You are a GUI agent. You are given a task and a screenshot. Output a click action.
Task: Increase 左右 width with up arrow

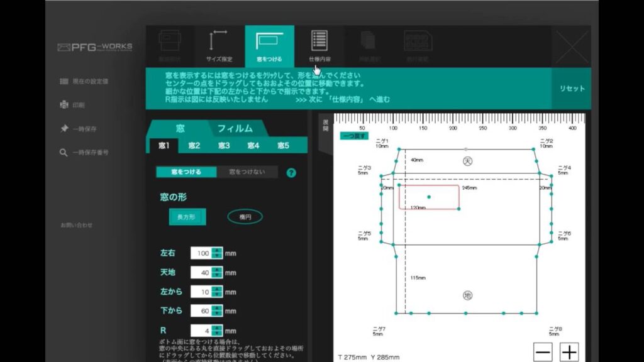(217, 250)
